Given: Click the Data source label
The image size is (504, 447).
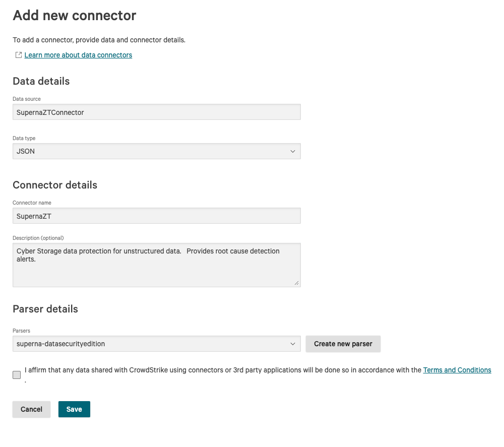Looking at the screenshot, I should click(x=27, y=99).
